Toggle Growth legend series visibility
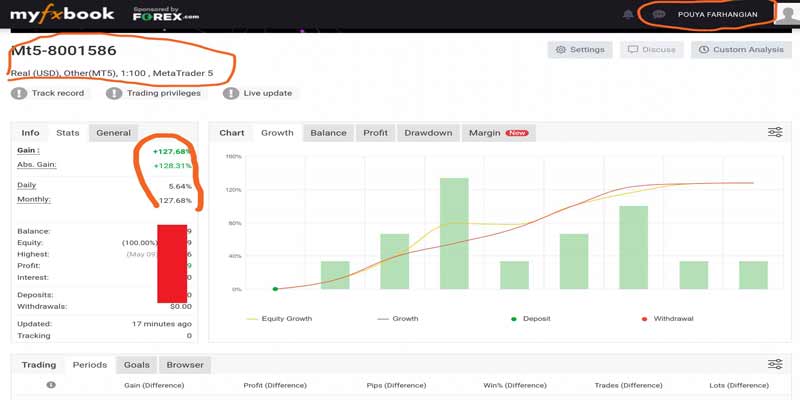 click(397, 318)
